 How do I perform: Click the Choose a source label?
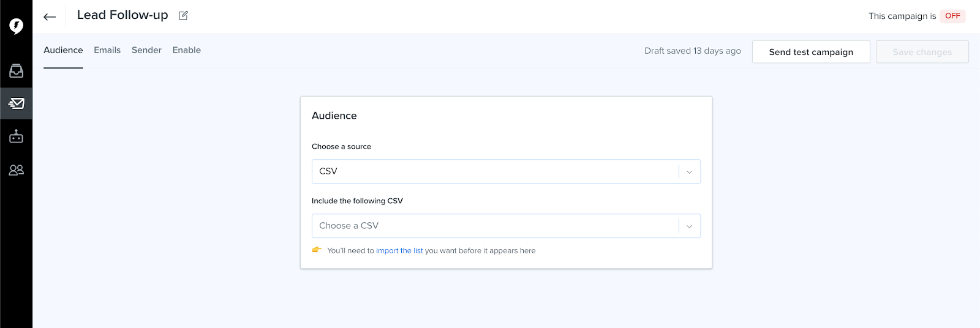pos(341,147)
